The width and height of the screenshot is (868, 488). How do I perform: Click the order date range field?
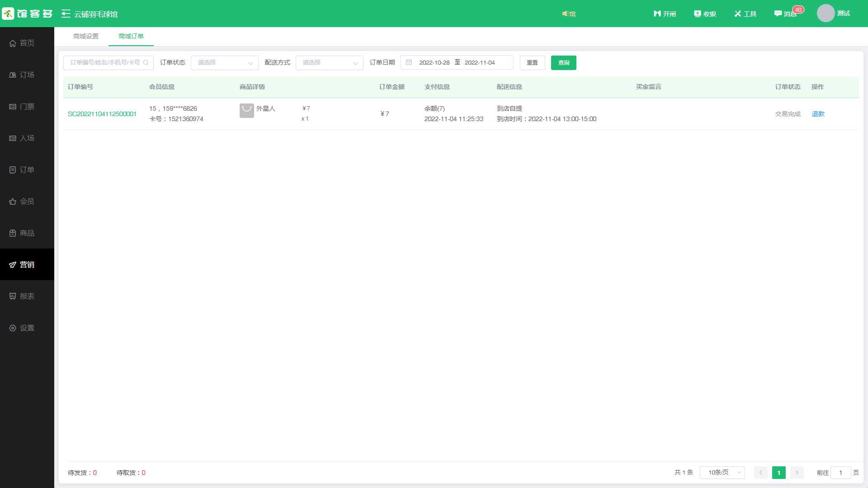(457, 62)
